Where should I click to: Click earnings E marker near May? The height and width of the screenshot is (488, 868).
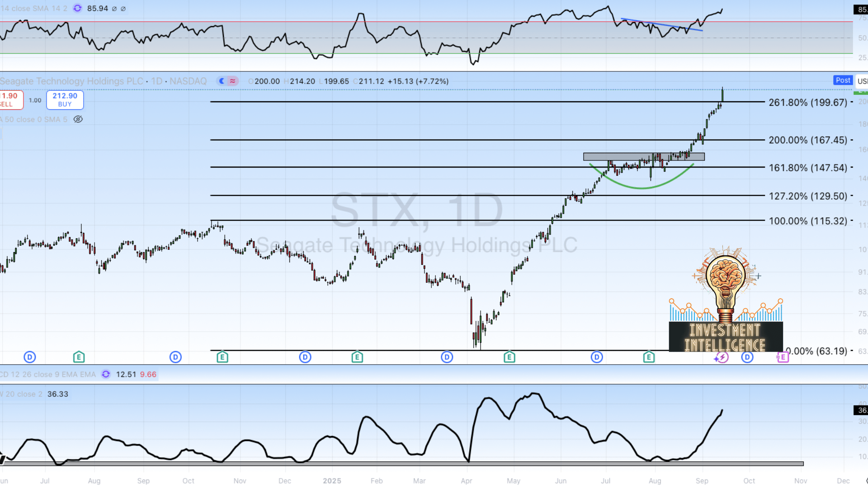509,357
